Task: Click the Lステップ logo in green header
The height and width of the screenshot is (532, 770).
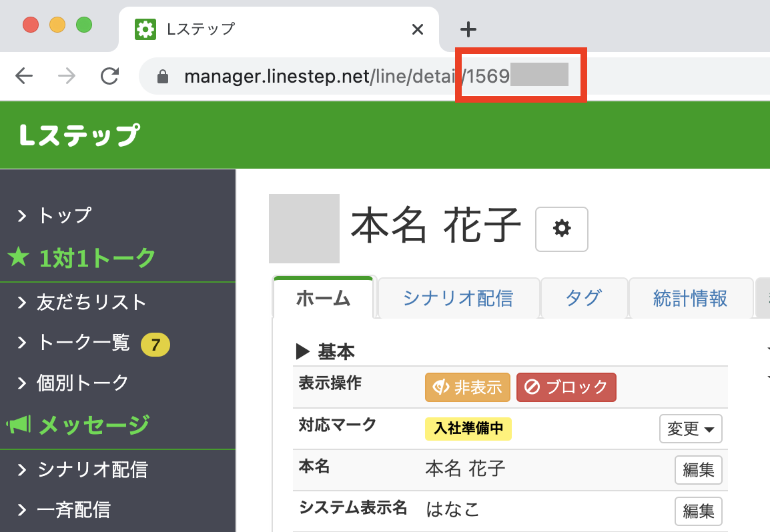Action: coord(79,135)
